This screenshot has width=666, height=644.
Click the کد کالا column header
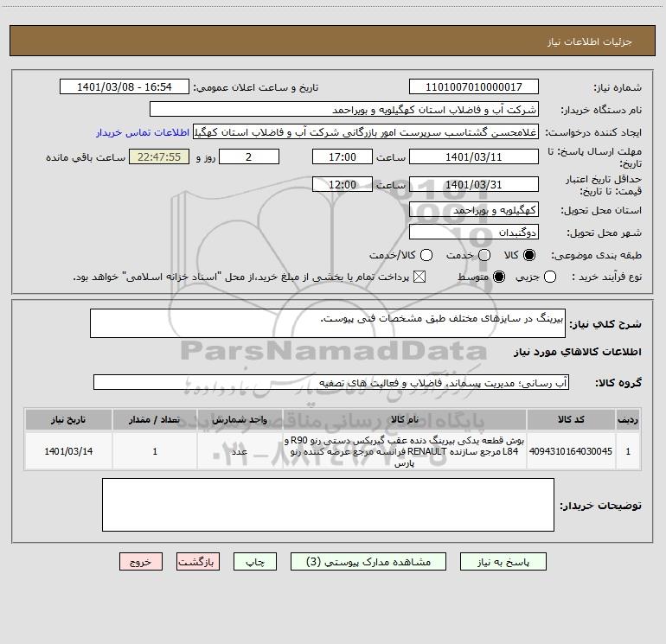tap(571, 419)
